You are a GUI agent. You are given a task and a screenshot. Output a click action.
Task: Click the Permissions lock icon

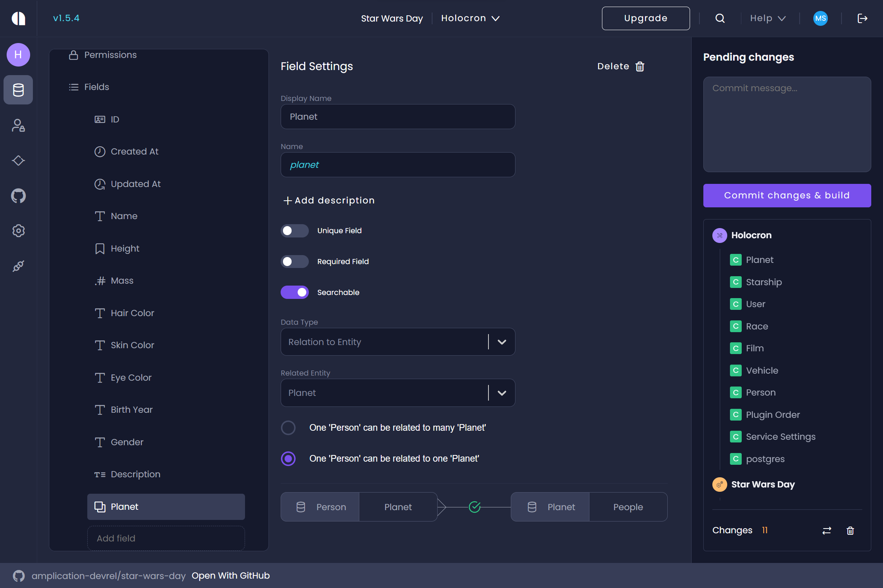(x=73, y=55)
